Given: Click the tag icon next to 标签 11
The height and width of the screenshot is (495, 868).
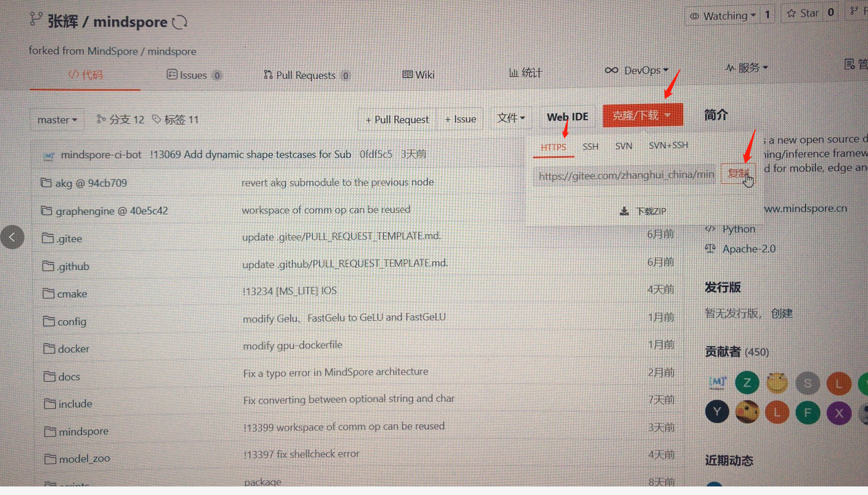Looking at the screenshot, I should pos(157,119).
